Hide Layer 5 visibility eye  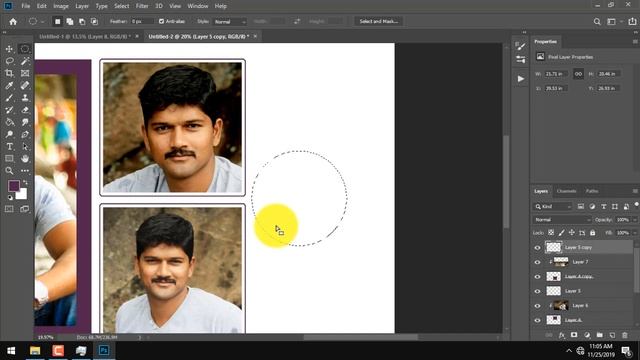tap(537, 291)
